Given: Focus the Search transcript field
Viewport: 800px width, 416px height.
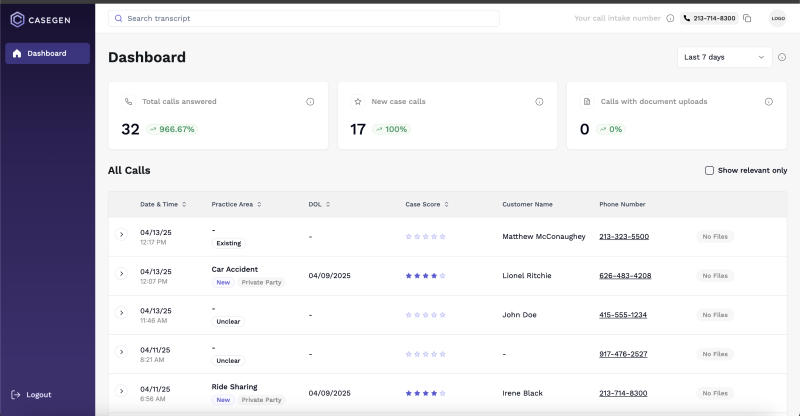Looking at the screenshot, I should click(x=304, y=18).
